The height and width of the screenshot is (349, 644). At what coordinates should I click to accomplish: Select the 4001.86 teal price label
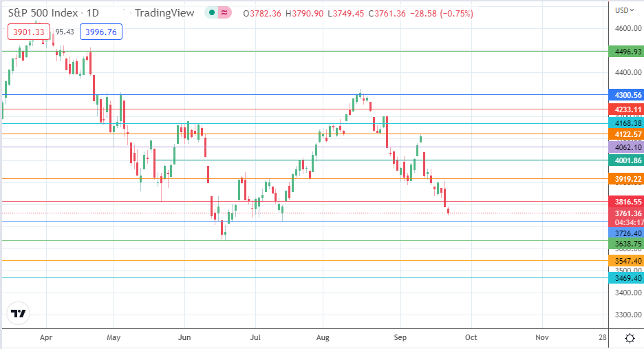point(626,160)
